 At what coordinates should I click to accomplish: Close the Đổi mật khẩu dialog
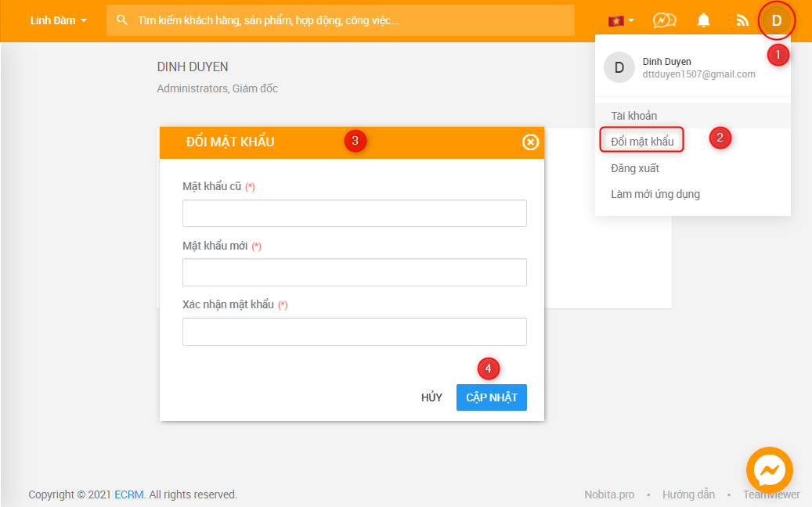[x=530, y=142]
